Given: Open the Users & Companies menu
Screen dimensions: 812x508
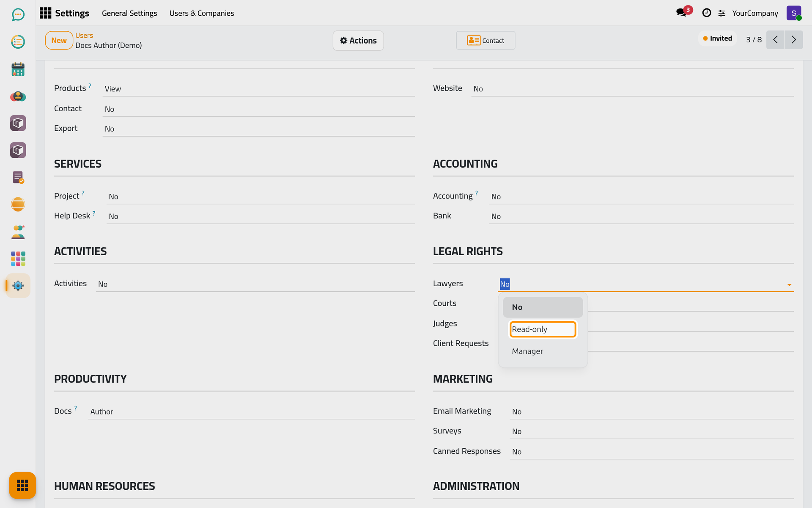Looking at the screenshot, I should [202, 13].
